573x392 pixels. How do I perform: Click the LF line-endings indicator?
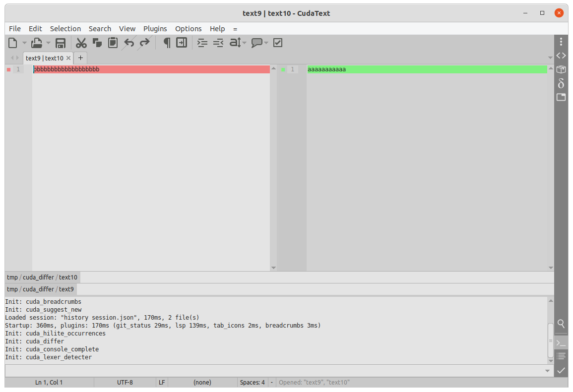pos(161,382)
